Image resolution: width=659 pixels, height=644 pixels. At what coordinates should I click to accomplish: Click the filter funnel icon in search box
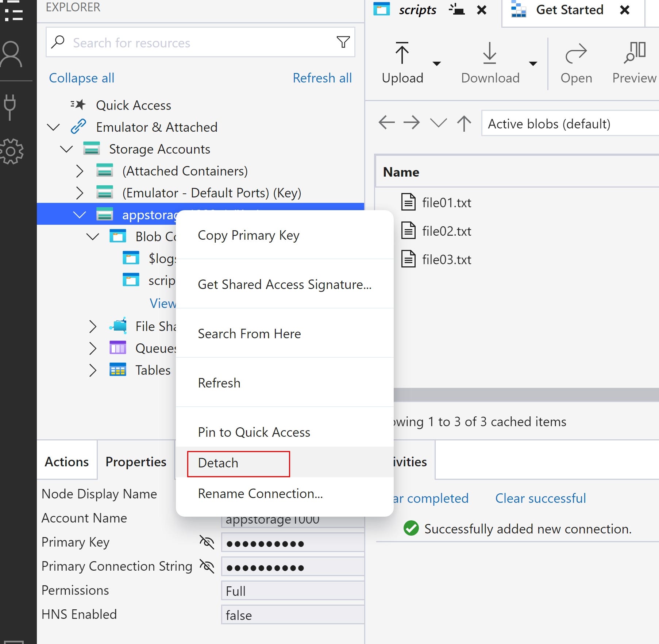coord(343,42)
